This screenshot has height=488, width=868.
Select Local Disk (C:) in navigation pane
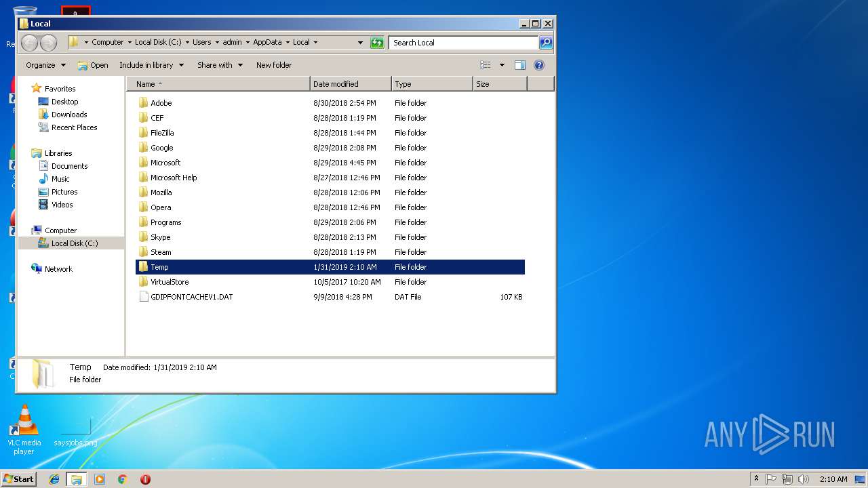71,243
